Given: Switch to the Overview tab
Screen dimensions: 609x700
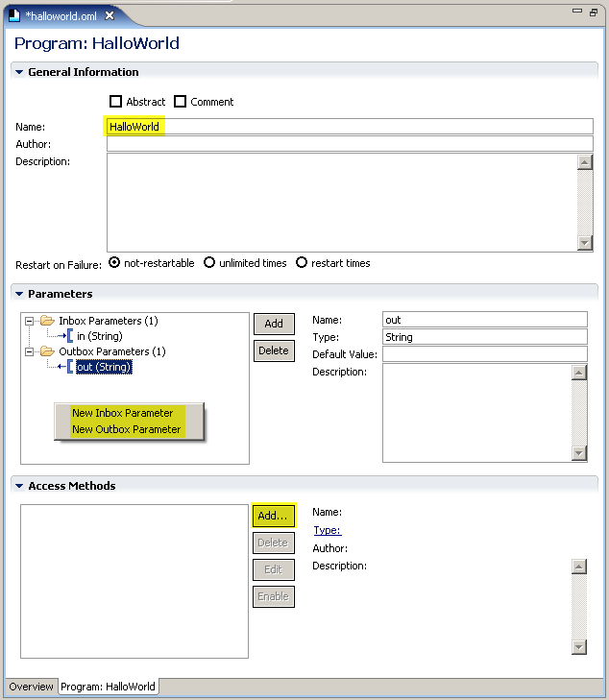Looking at the screenshot, I should tap(31, 687).
